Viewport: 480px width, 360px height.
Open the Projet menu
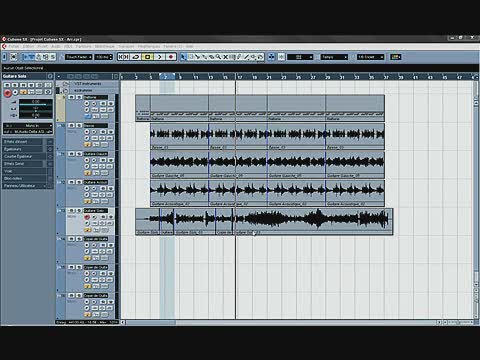pos(42,46)
